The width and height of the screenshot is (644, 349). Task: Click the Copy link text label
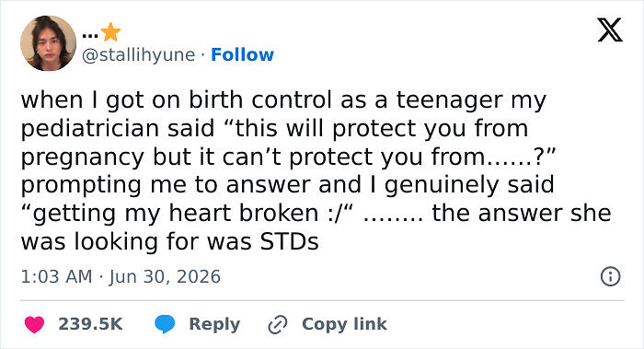pos(344,324)
